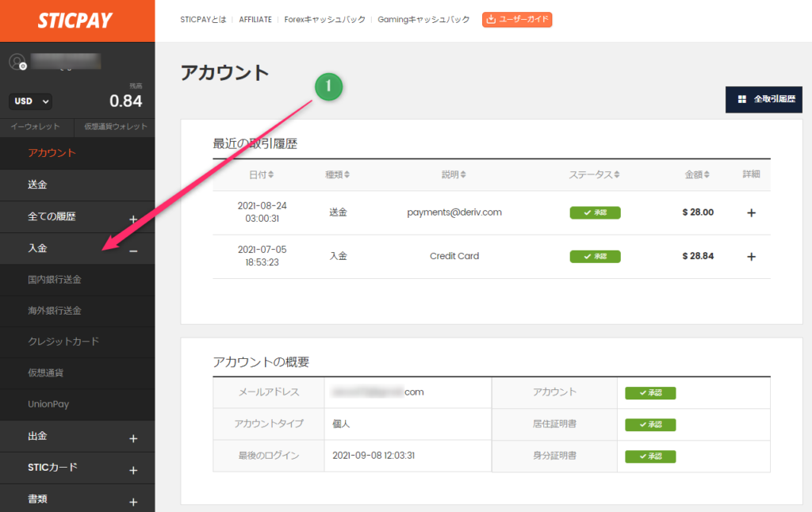Click the $ 28.00 amount
The width and height of the screenshot is (812, 512).
point(698,212)
